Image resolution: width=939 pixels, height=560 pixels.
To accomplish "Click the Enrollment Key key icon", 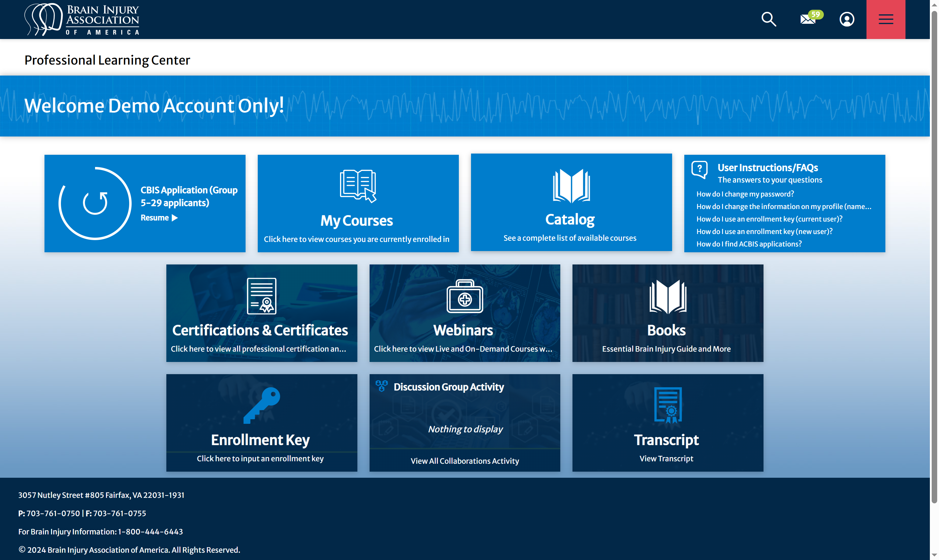I will pyautogui.click(x=261, y=405).
